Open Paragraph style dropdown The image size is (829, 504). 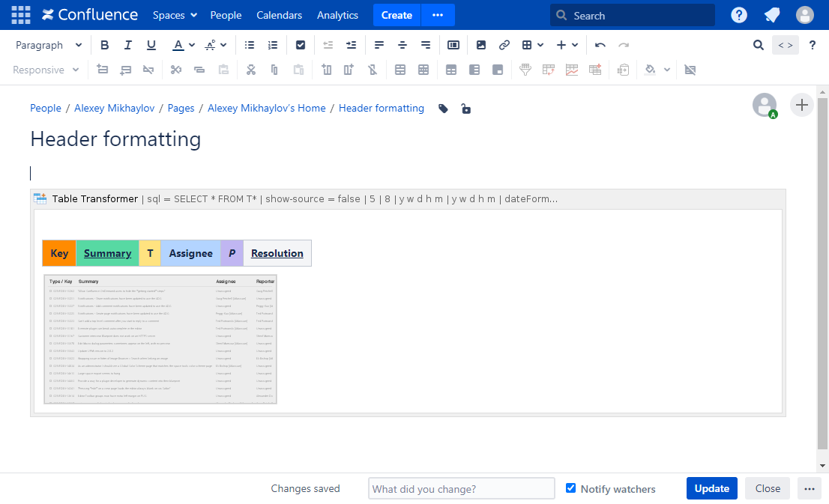(x=49, y=46)
